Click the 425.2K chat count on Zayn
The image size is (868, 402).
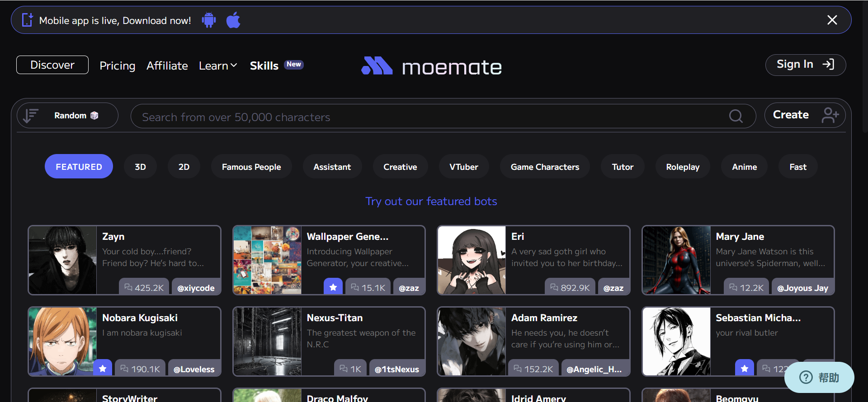(144, 287)
